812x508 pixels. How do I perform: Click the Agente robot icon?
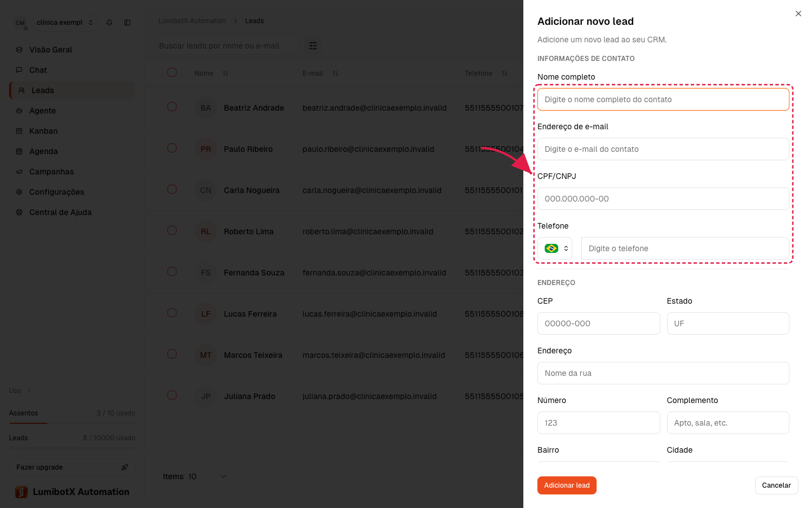(19, 111)
